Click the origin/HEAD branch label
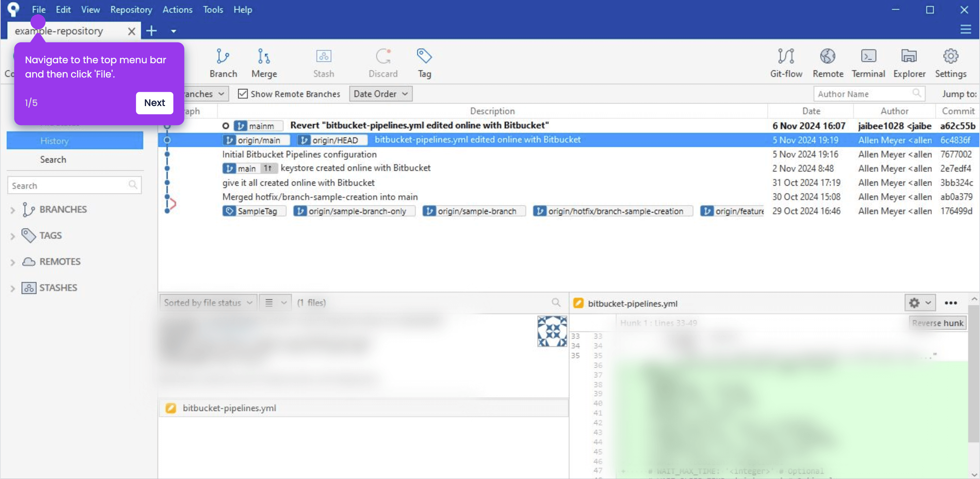980x479 pixels. coord(332,140)
